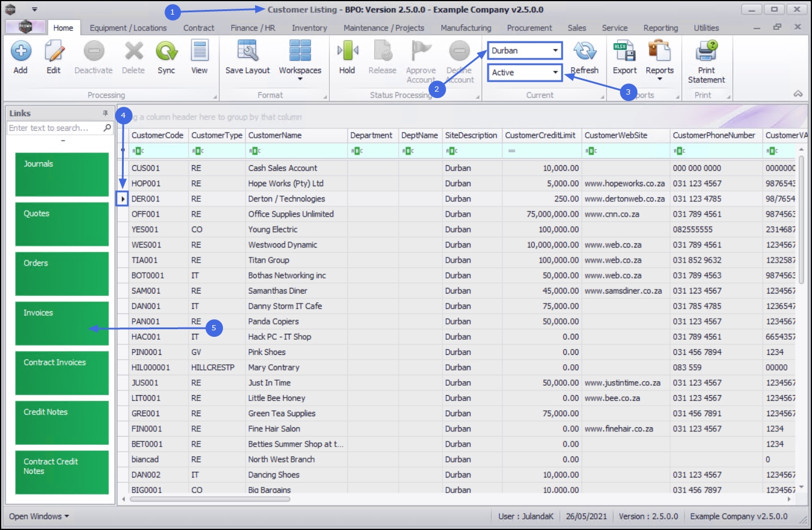Switch to the Manufacturing tab
The width and height of the screenshot is (812, 530).
click(x=466, y=27)
